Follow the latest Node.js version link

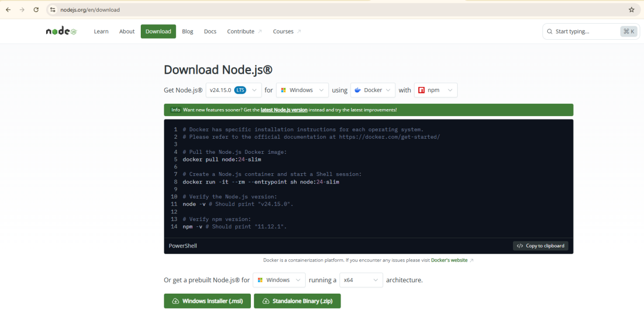[284, 110]
